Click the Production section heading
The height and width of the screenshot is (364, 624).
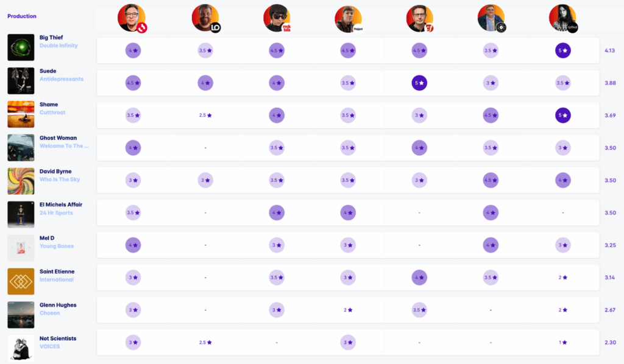[x=22, y=16]
